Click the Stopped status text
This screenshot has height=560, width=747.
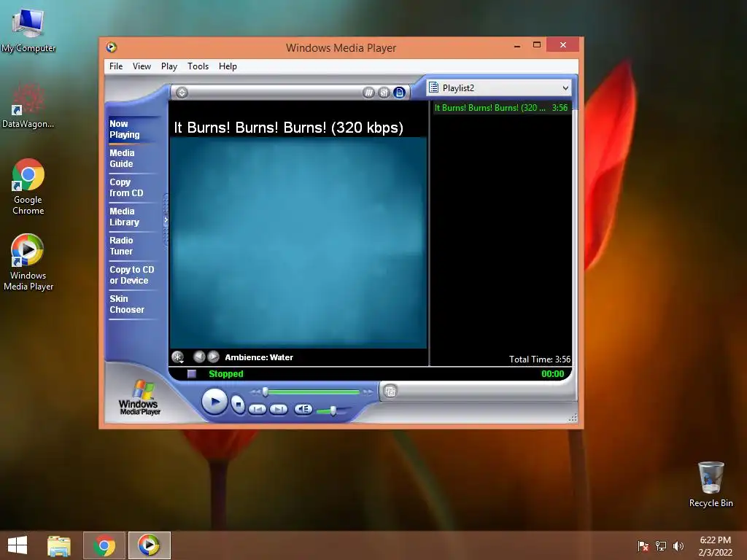tap(226, 374)
